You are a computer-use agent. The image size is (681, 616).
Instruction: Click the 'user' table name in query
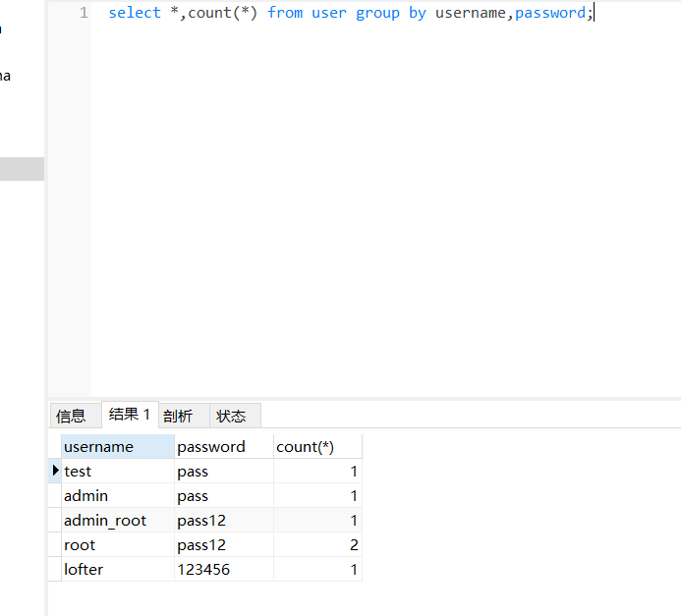(329, 13)
